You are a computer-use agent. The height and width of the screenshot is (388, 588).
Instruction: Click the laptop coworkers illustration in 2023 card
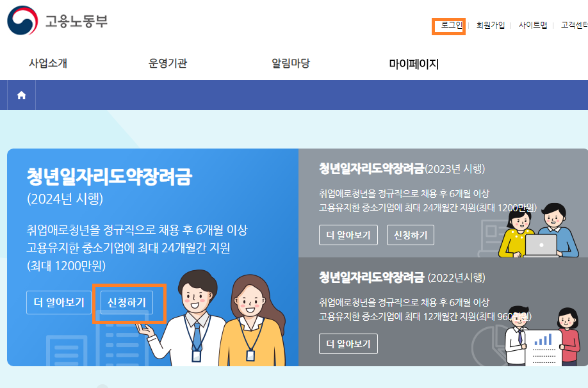[538, 230]
